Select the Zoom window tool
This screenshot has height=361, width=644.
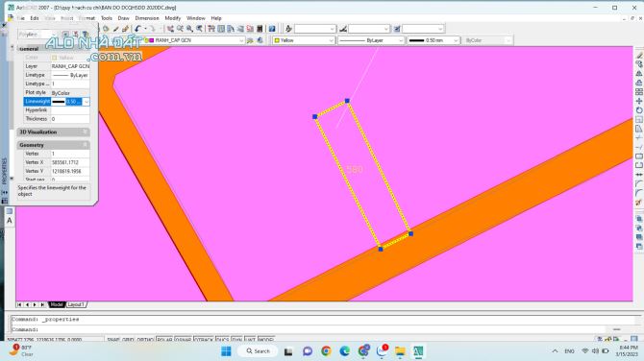[189, 29]
